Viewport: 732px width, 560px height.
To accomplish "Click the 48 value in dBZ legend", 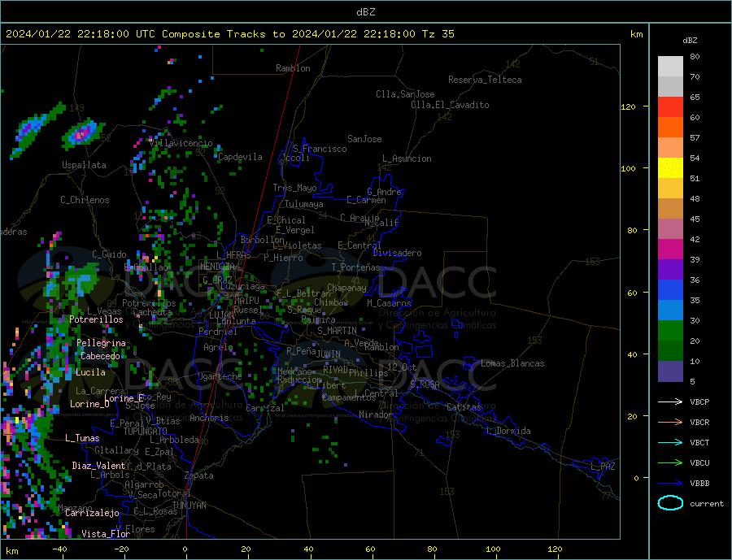I will [695, 199].
